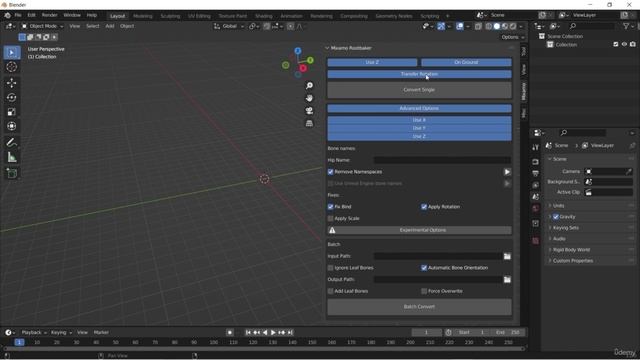This screenshot has width=640, height=360.
Task: Toggle the On Ground button
Action: coord(466,62)
